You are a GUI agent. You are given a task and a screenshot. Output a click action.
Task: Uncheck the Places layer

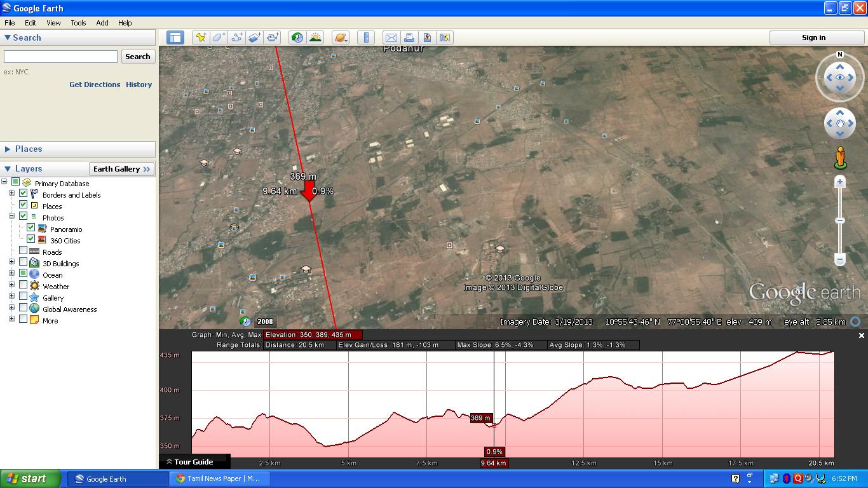[23, 205]
